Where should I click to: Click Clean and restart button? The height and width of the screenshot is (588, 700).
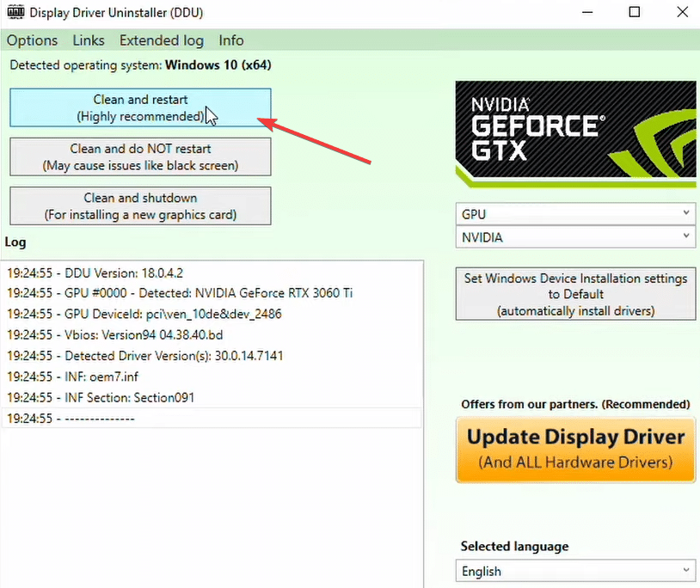pyautogui.click(x=140, y=107)
